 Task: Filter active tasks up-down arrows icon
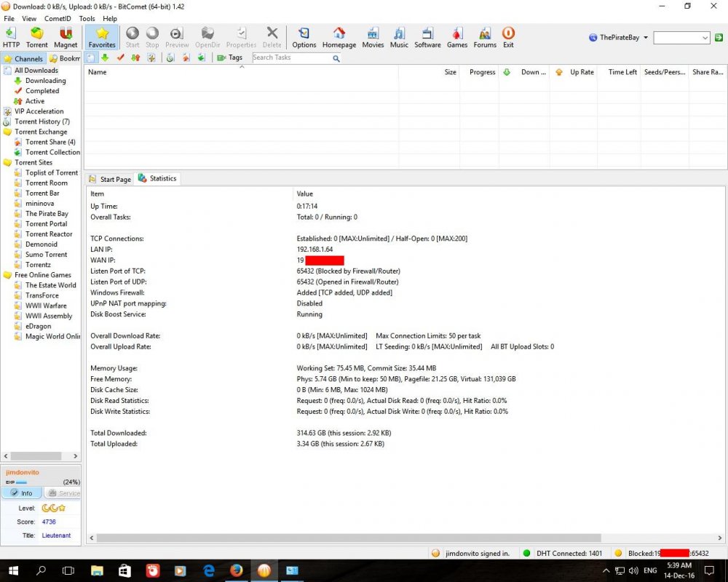135,57
